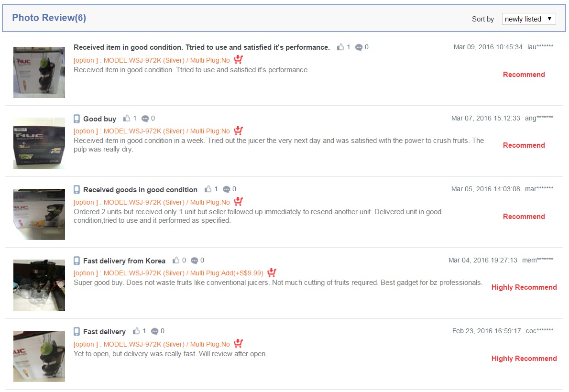The width and height of the screenshot is (569, 392).
Task: Click cart icon next to 'Multi Plug:Add(+S$9.99)'
Action: coord(272,272)
